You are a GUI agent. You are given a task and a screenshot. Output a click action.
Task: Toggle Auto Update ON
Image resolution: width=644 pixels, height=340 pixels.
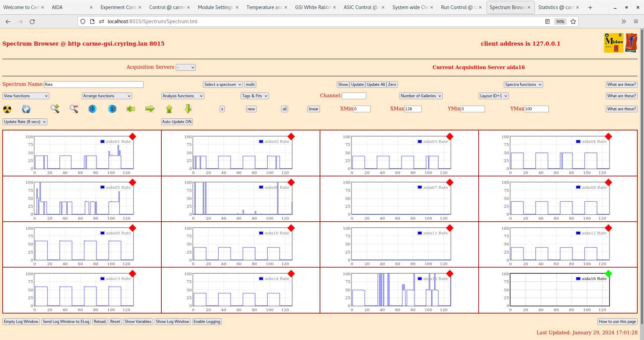[177, 121]
